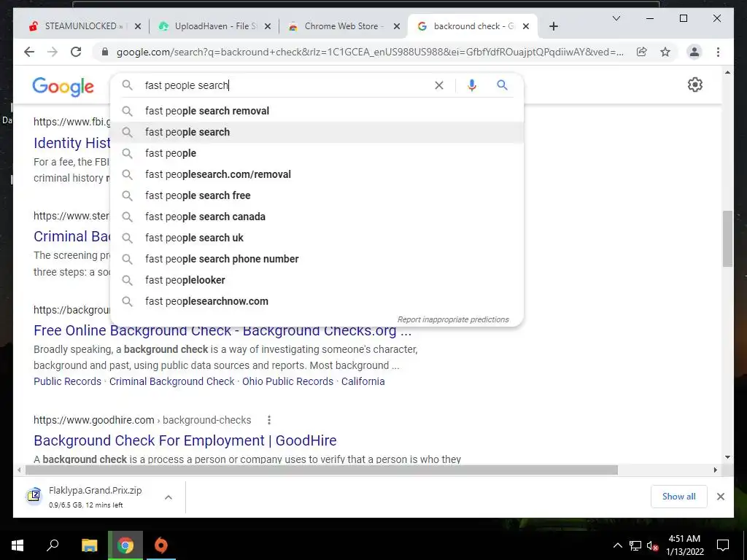The height and width of the screenshot is (560, 747).
Task: Open the taskbar clock and date
Action: point(684,545)
